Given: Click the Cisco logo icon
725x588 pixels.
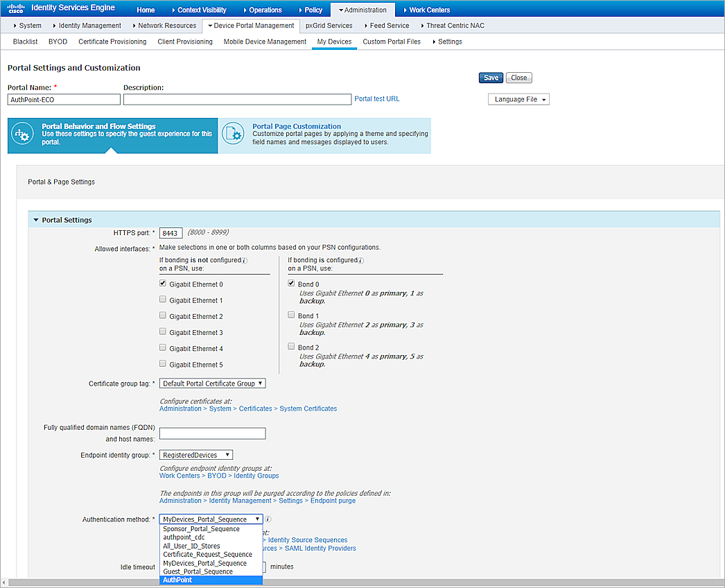Looking at the screenshot, I should (16, 8).
